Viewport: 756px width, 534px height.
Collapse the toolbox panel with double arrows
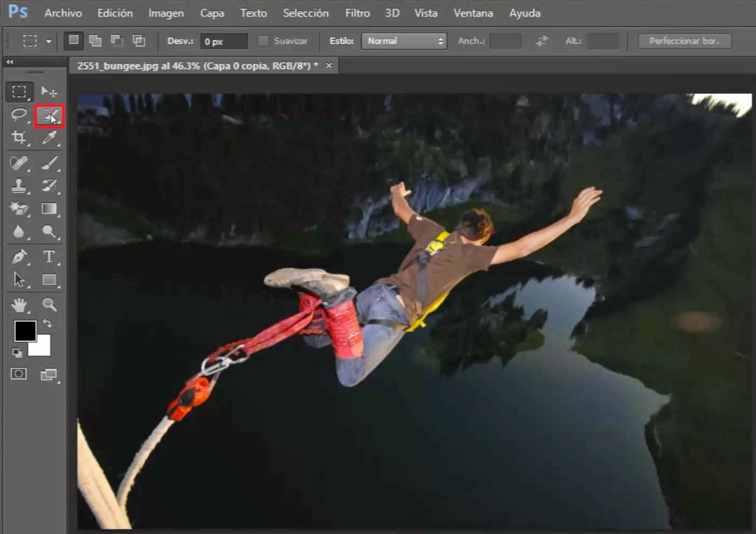(x=10, y=62)
